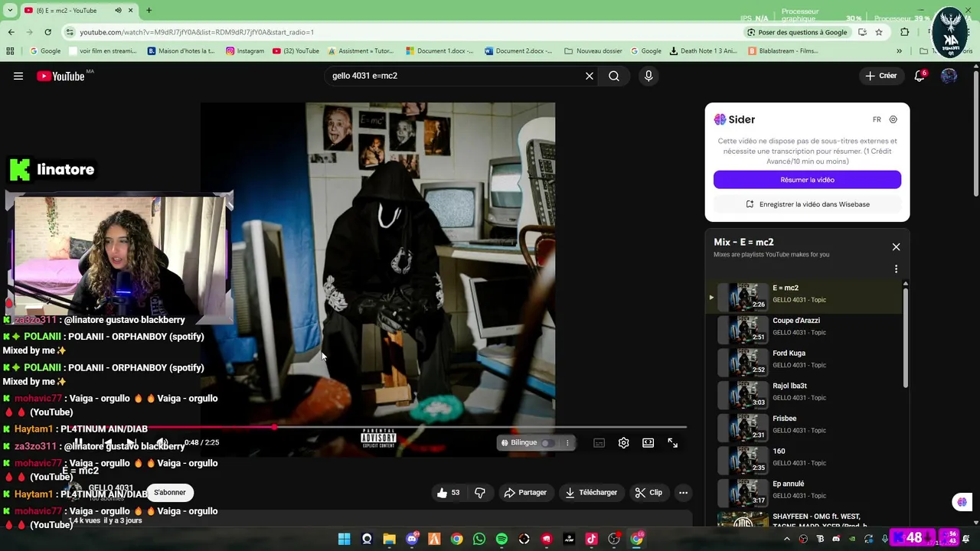
Task: Dislike the video with thumbs down
Action: point(480,493)
